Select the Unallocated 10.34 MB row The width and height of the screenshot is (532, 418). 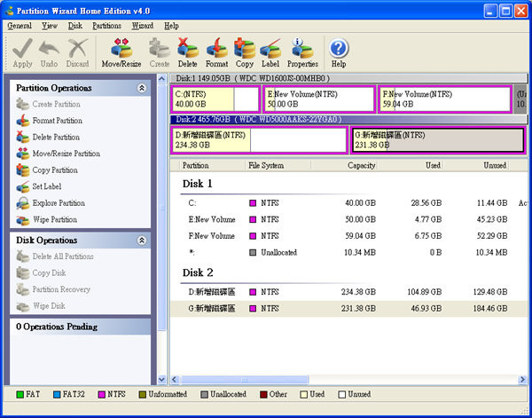coord(348,253)
